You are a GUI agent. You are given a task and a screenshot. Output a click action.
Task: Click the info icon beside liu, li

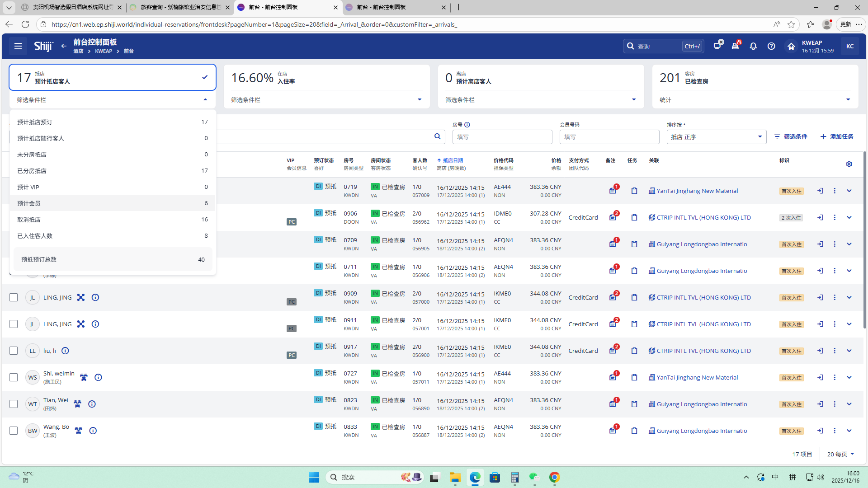[x=65, y=351]
